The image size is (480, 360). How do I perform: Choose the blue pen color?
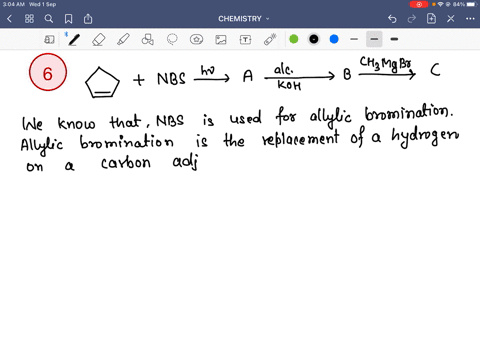pos(334,39)
